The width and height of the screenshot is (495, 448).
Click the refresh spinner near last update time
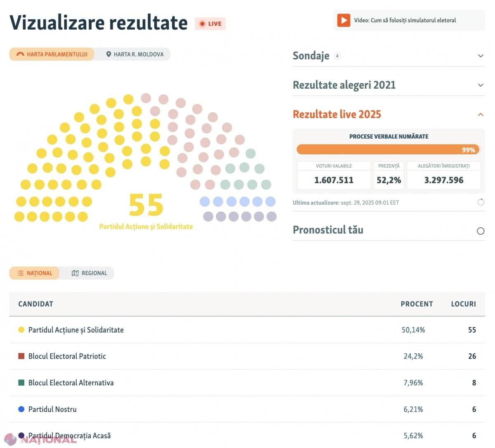click(481, 202)
